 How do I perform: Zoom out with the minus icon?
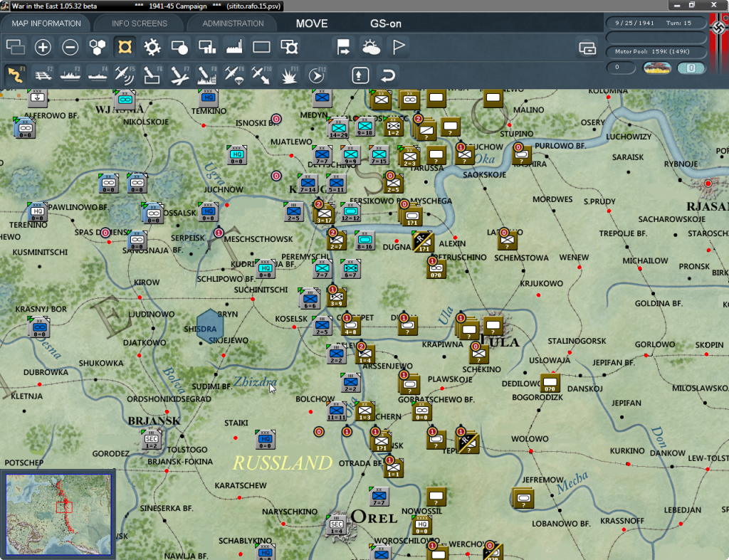[70, 47]
